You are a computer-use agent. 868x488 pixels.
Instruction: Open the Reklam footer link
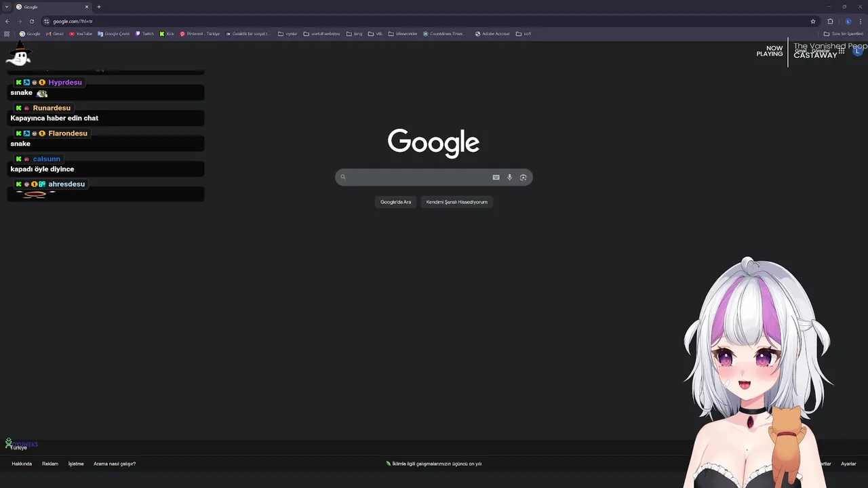pos(50,464)
